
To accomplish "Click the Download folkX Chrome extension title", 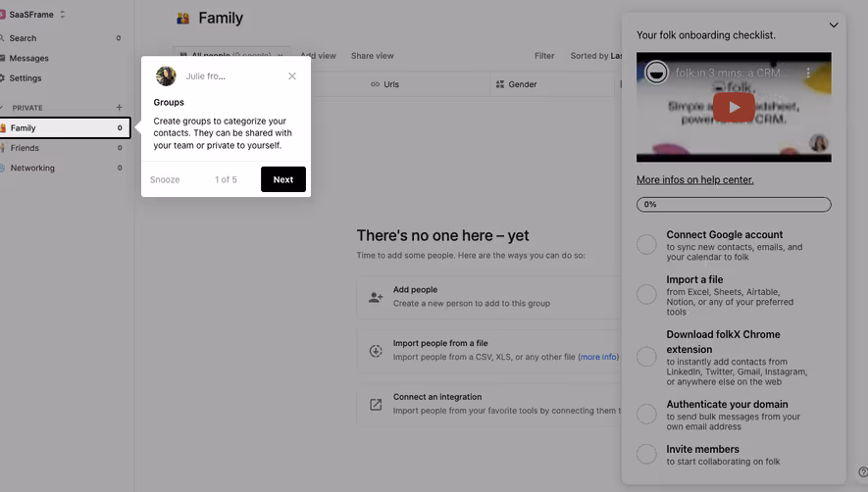I will (724, 342).
